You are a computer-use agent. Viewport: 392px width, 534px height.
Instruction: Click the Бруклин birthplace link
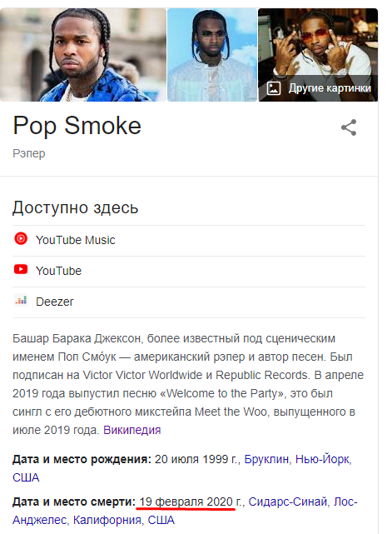tap(266, 459)
